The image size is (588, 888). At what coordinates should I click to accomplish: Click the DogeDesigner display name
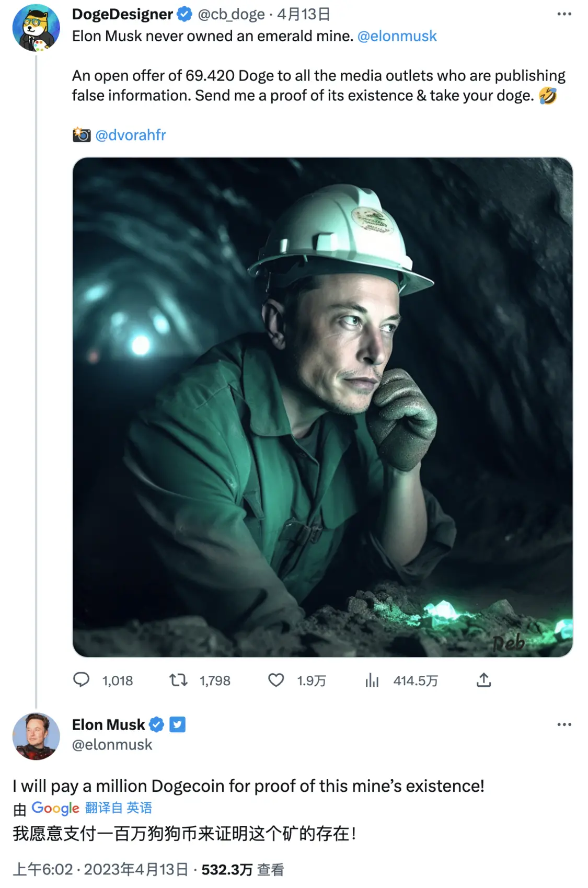coord(122,14)
